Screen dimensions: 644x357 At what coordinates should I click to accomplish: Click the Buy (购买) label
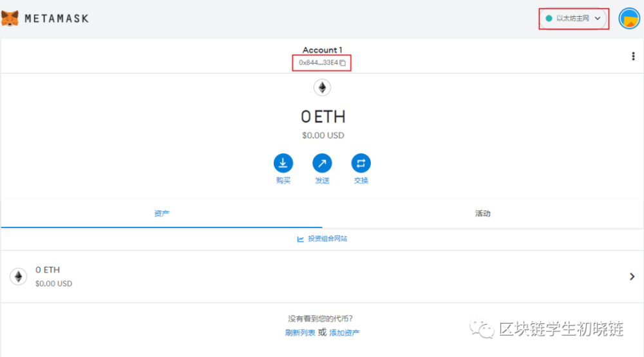coord(283,180)
